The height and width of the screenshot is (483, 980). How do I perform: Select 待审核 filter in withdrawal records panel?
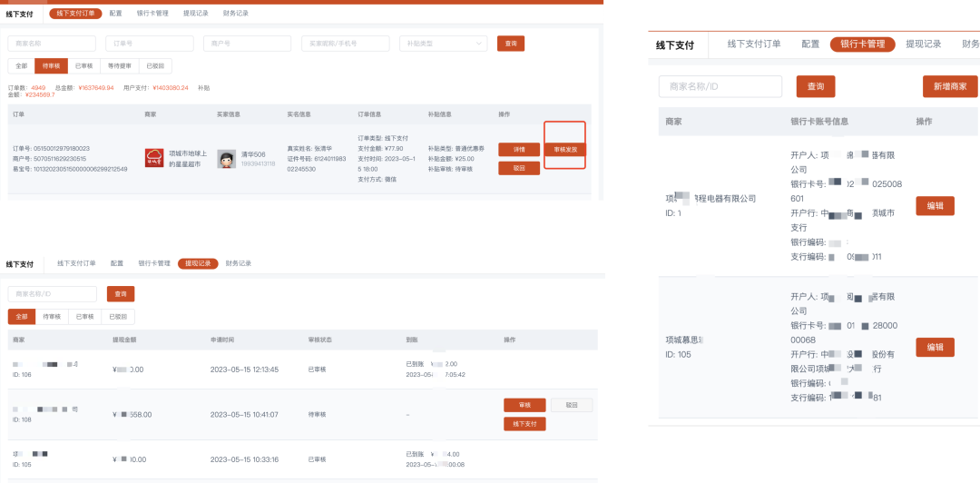(x=52, y=317)
